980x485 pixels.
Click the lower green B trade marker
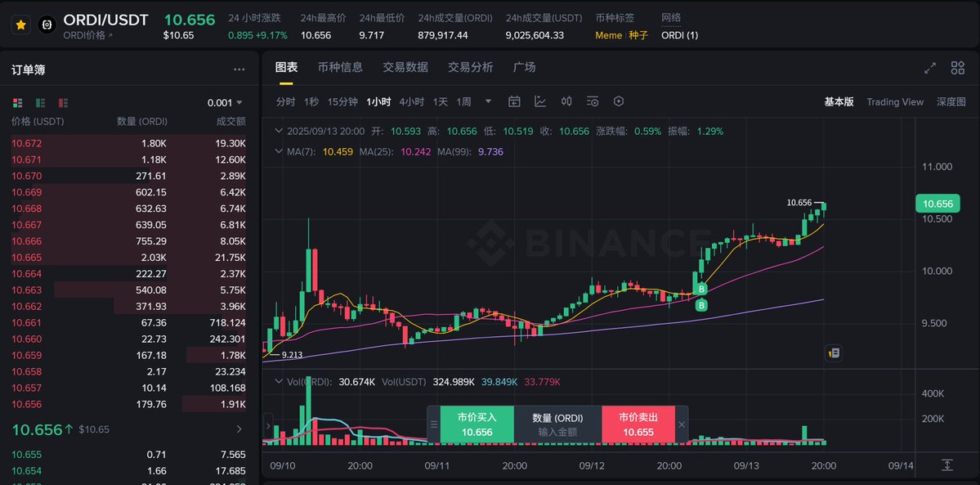point(702,305)
